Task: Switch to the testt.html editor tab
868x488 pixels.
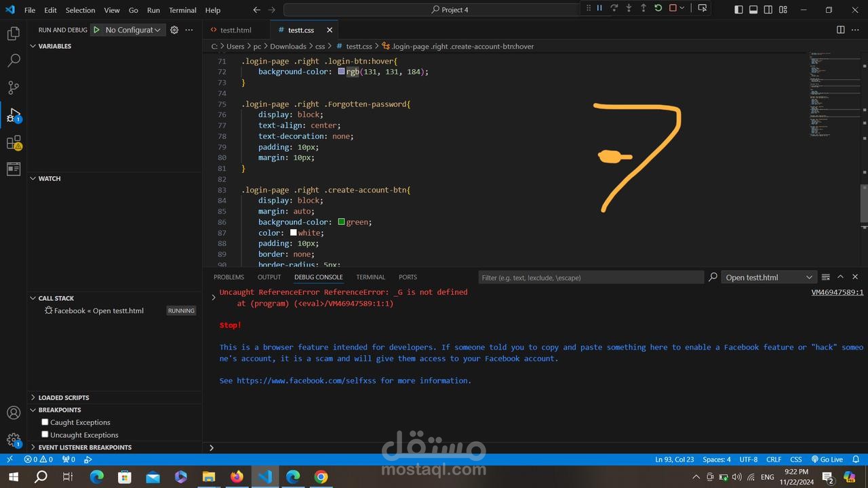Action: pyautogui.click(x=235, y=30)
